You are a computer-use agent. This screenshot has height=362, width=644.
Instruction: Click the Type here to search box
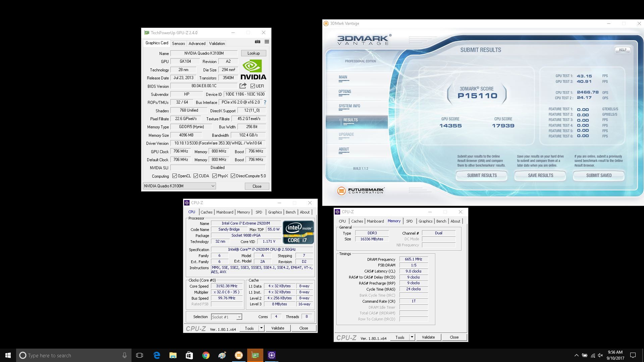tap(73, 355)
